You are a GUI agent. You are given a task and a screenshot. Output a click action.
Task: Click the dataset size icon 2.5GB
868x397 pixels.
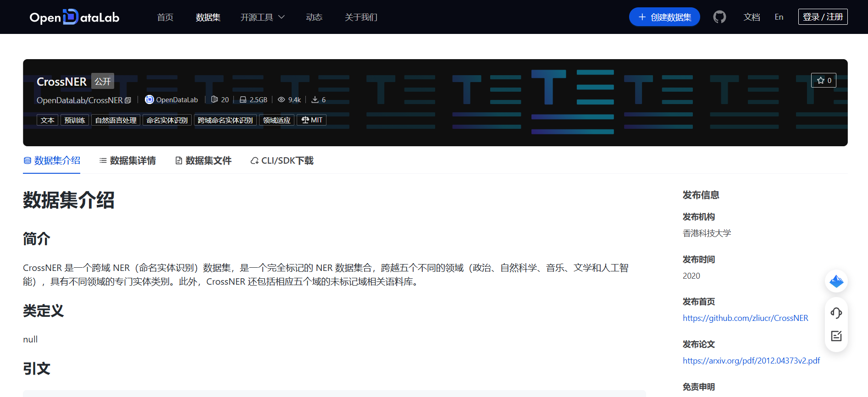pos(243,99)
